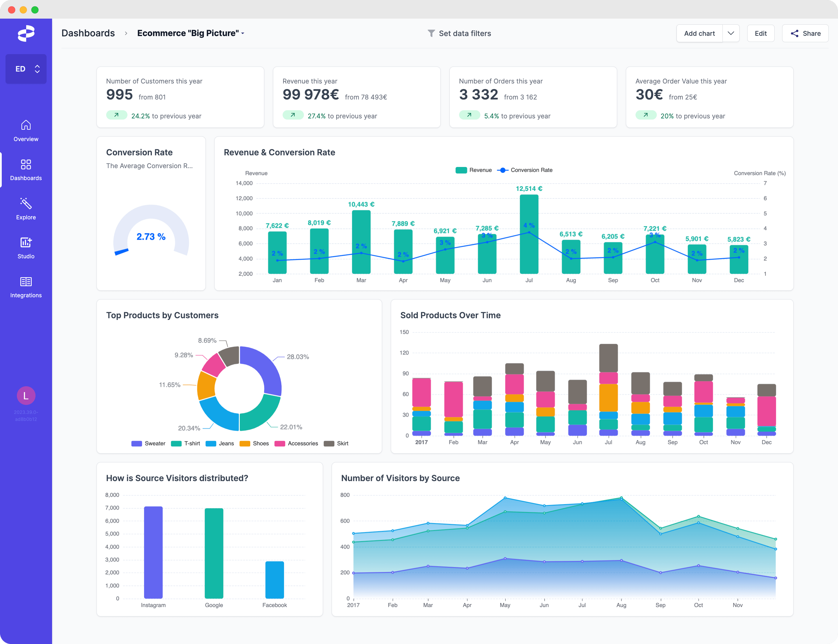Select the Dashboards icon in the sidebar
This screenshot has height=644, width=838.
[x=26, y=165]
